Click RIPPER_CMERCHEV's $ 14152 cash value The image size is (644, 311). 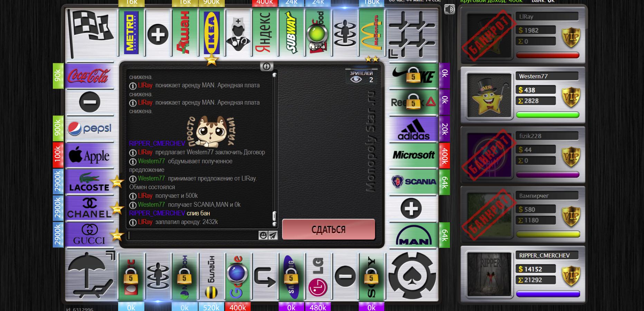536,269
